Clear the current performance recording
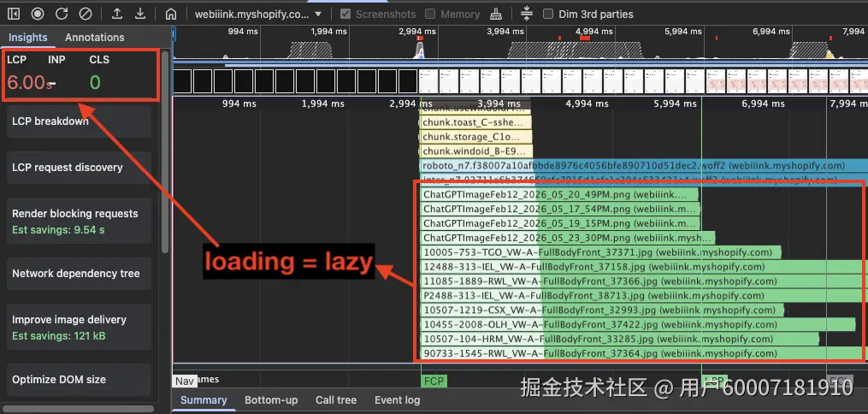The width and height of the screenshot is (868, 414). tap(85, 14)
